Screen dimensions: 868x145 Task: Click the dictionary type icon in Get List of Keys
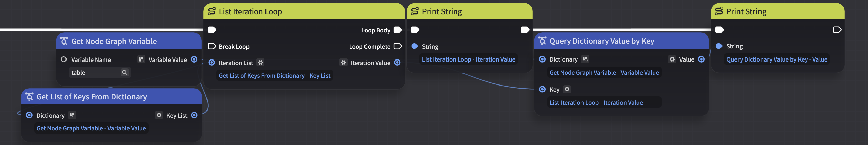point(72,115)
